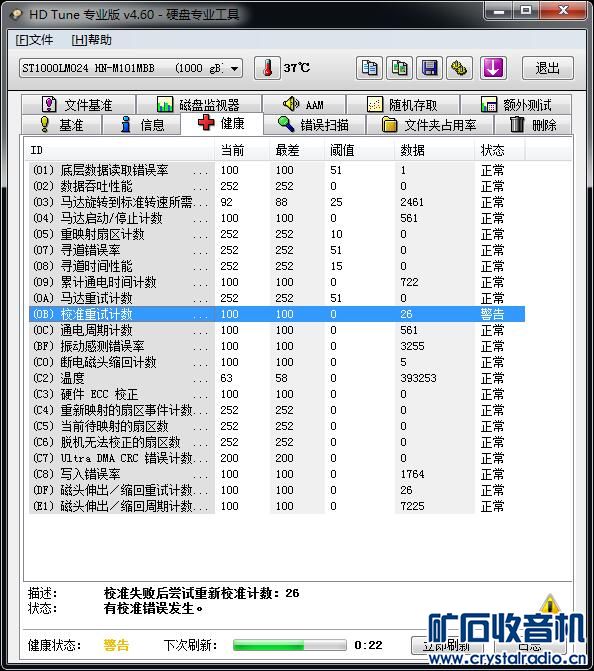Switch to the 磁盘监视器 tab
The image size is (594, 671).
(x=199, y=104)
